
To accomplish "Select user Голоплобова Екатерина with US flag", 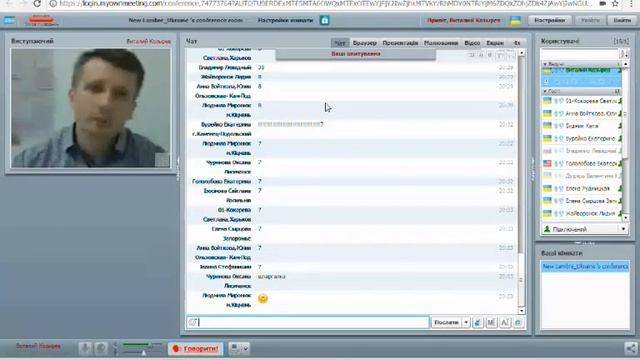I will (x=582, y=163).
